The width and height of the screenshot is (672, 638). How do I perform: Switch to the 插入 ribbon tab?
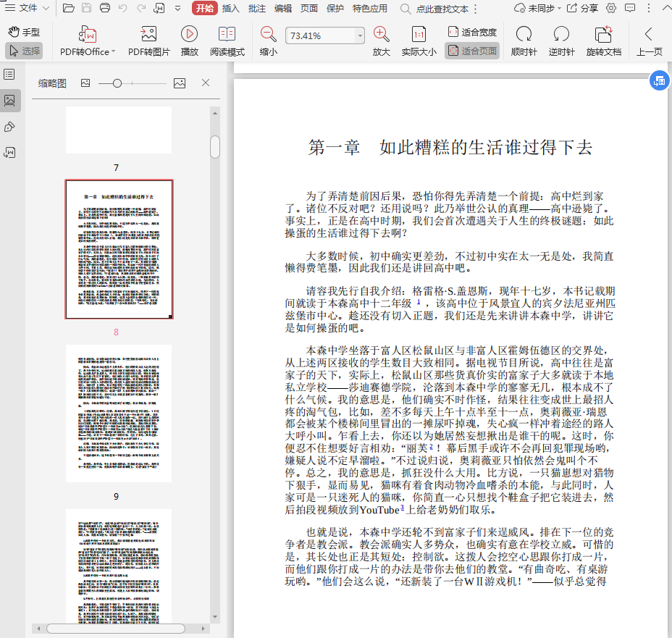click(231, 9)
